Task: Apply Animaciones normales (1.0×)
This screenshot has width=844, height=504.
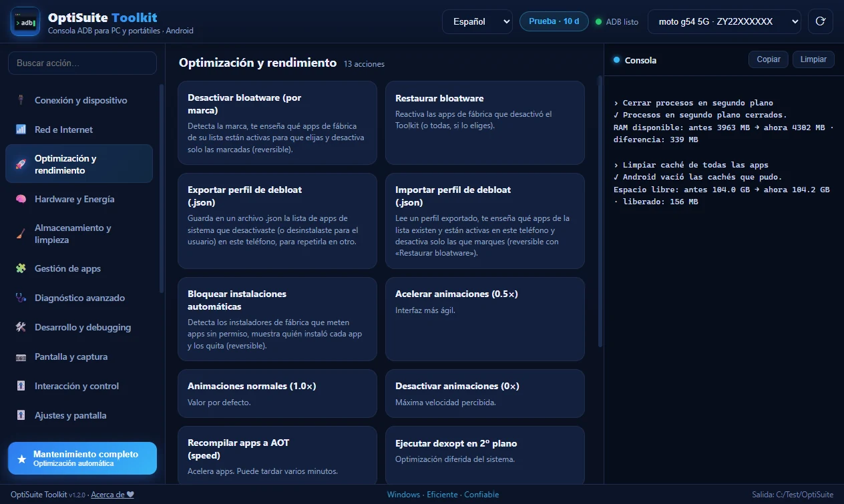Action: point(277,394)
